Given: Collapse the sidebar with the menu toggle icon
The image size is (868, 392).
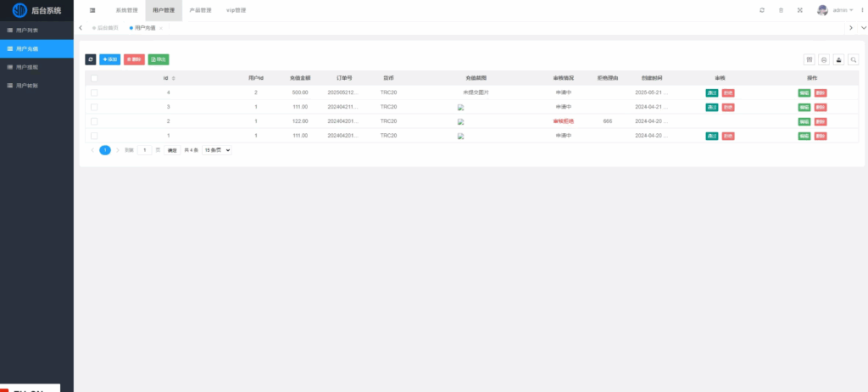Looking at the screenshot, I should click(92, 10).
